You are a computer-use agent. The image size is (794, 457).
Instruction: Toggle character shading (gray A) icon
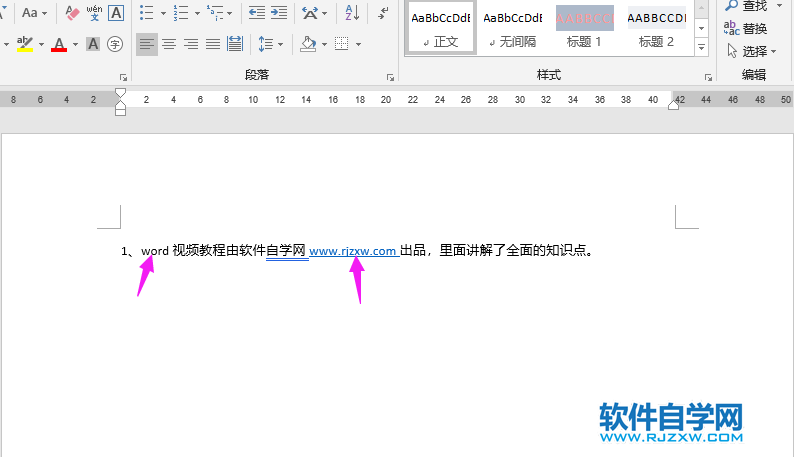click(x=93, y=44)
